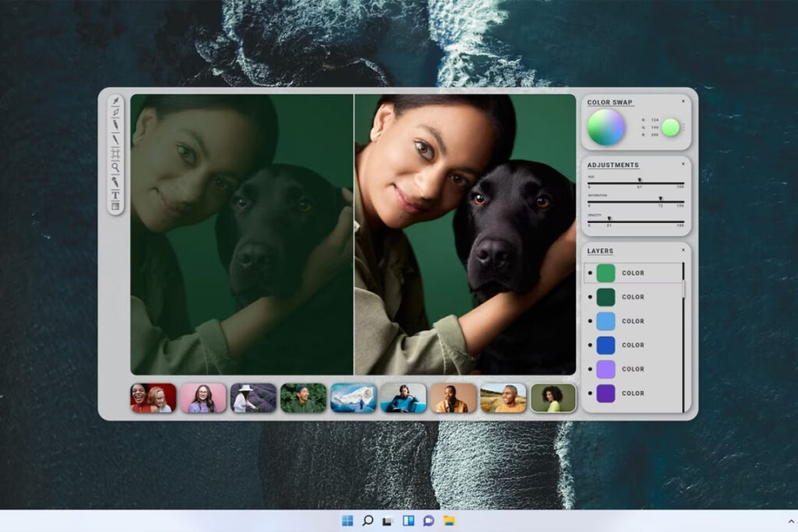Collapse the Adjustments panel with its X
This screenshot has height=532, width=798.
(x=683, y=164)
